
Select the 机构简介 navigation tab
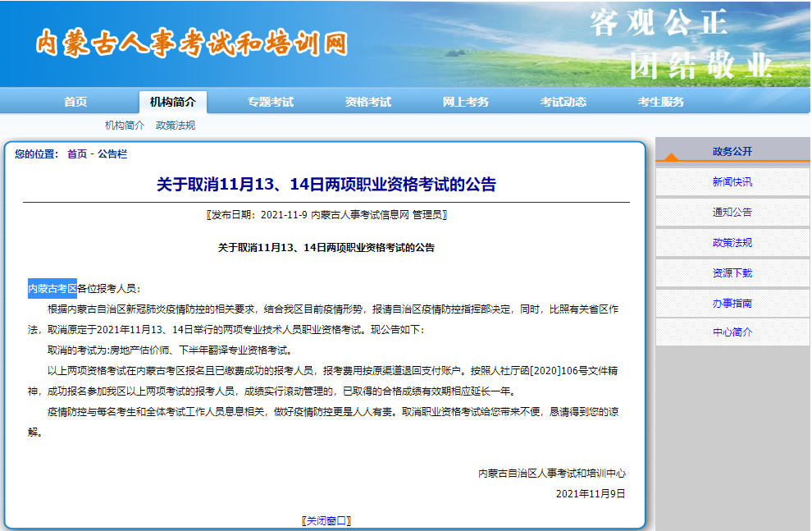tap(173, 101)
